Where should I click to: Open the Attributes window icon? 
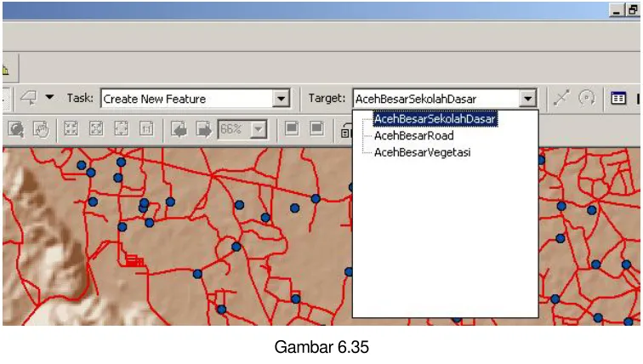[x=618, y=98]
